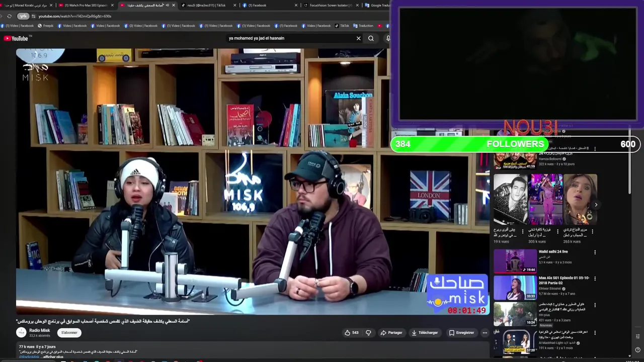The width and height of the screenshot is (644, 362).
Task: Switch to Morad Korabi tab
Action: coord(27,5)
